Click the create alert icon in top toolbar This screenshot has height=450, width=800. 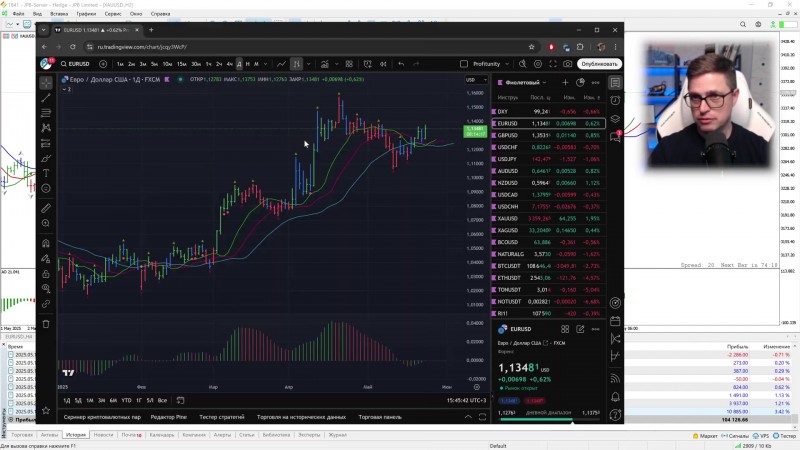click(x=367, y=64)
